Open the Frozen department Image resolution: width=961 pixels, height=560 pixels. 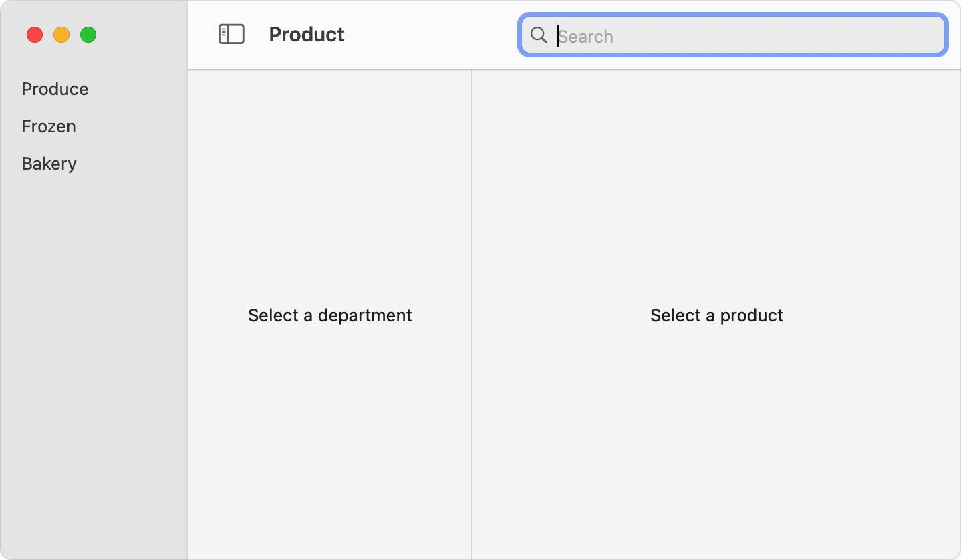[49, 126]
